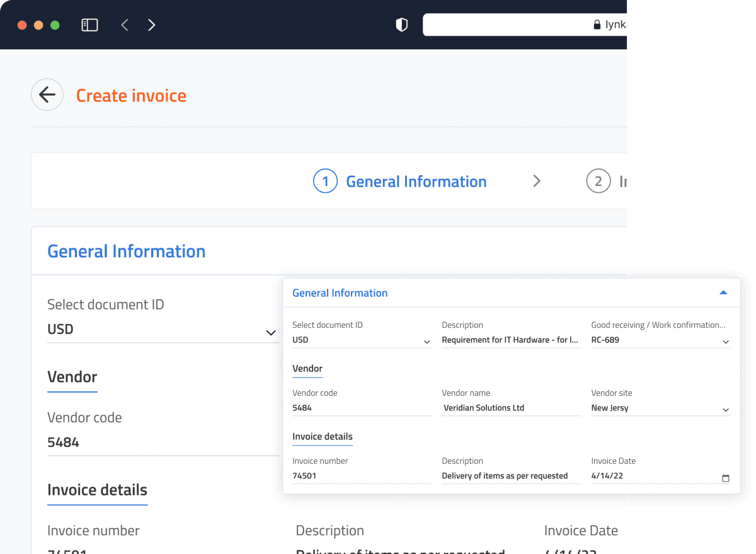This screenshot has height=554, width=756.
Task: Edit Invoice number 74501 in popup
Action: click(x=362, y=476)
